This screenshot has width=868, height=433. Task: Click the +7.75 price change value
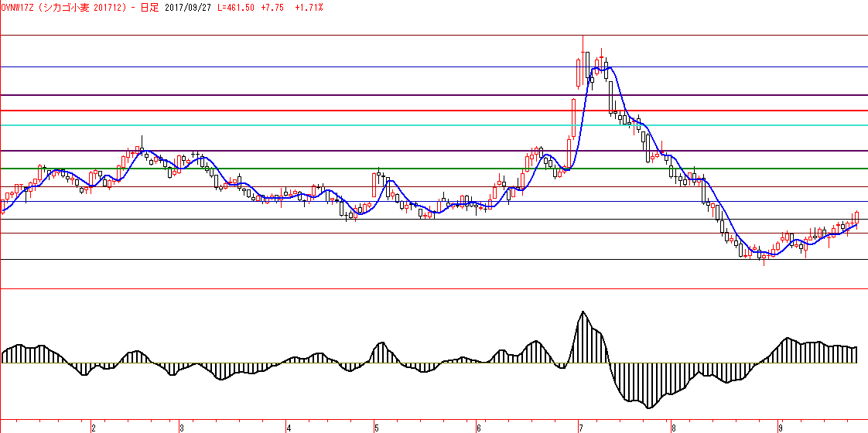tap(272, 8)
